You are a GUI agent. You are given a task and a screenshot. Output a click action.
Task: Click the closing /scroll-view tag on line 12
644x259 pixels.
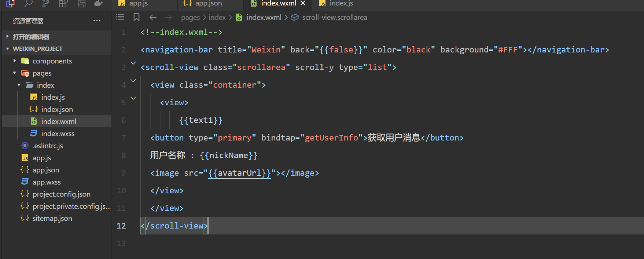(x=174, y=226)
